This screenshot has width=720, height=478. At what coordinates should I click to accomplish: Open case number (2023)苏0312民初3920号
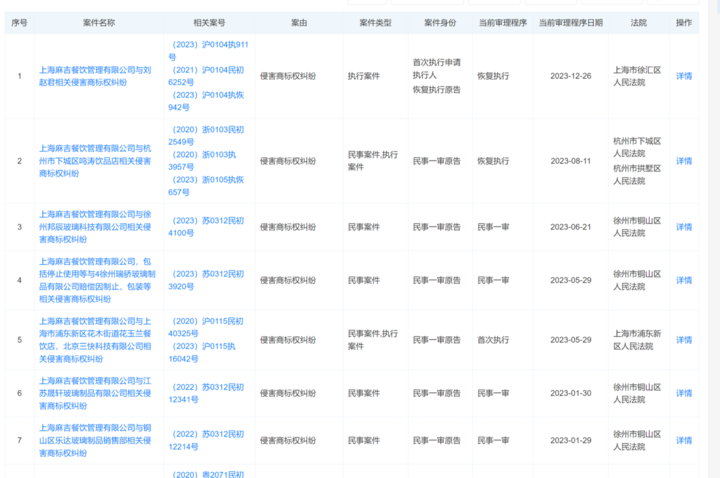click(206, 280)
